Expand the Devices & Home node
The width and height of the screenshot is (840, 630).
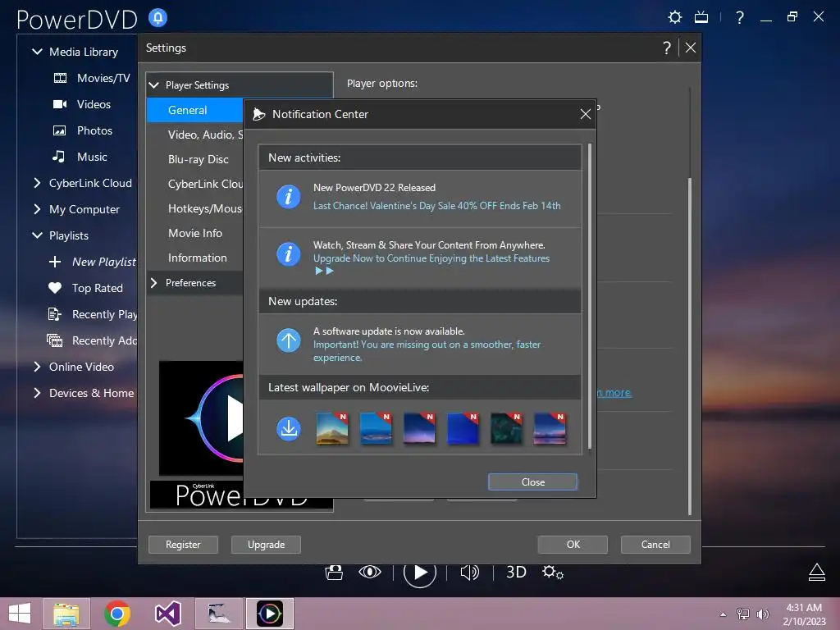pos(37,393)
